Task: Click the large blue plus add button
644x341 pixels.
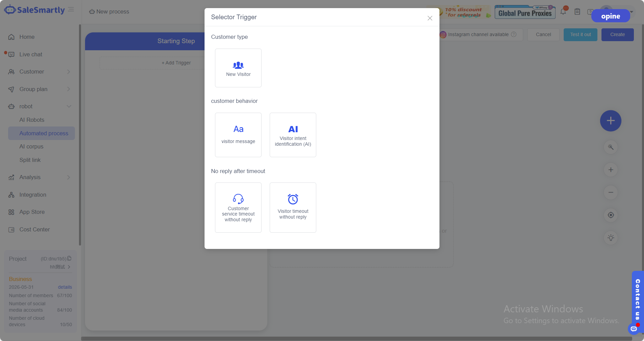Action: click(x=611, y=121)
